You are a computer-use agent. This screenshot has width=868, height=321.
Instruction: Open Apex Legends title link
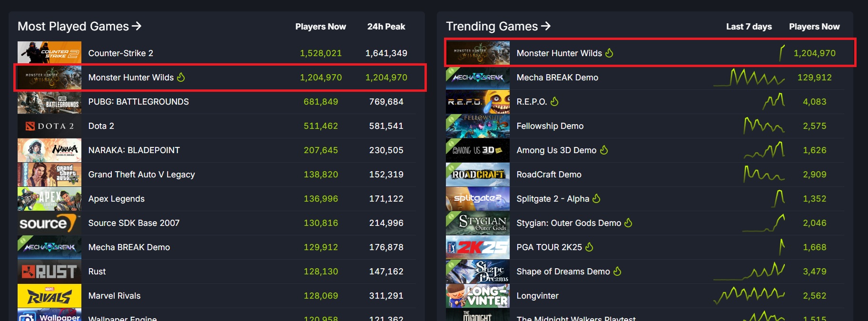(x=117, y=199)
